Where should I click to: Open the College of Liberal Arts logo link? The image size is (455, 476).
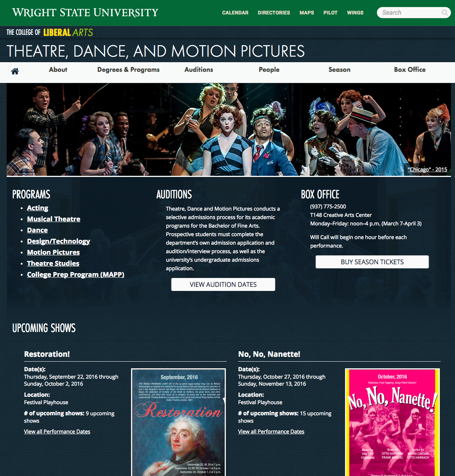point(50,32)
